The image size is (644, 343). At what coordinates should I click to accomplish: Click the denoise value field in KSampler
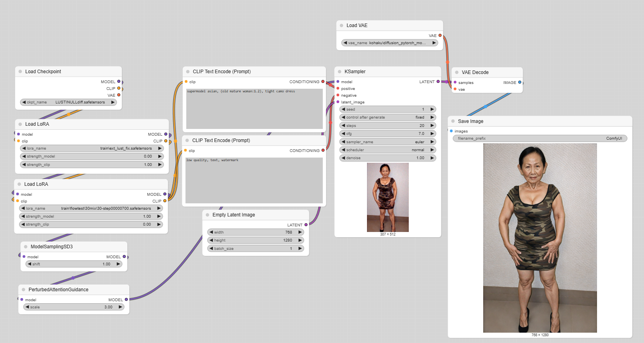click(x=388, y=158)
